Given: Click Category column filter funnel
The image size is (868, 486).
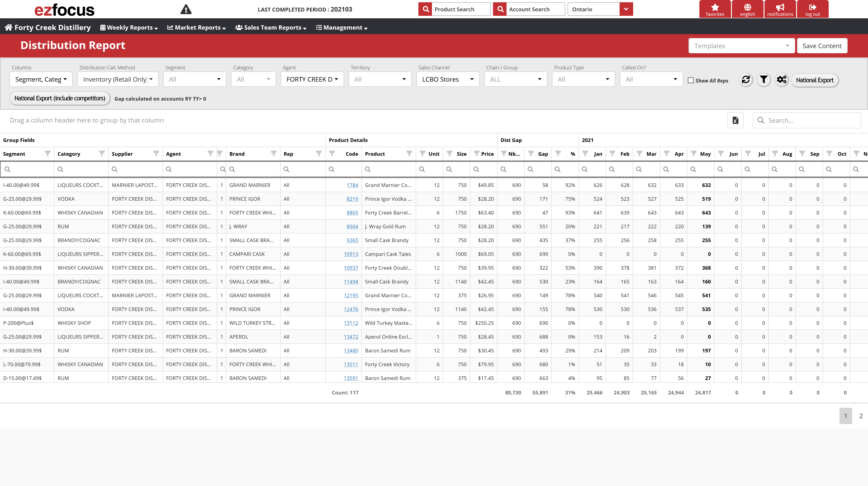Looking at the screenshot, I should [x=102, y=154].
